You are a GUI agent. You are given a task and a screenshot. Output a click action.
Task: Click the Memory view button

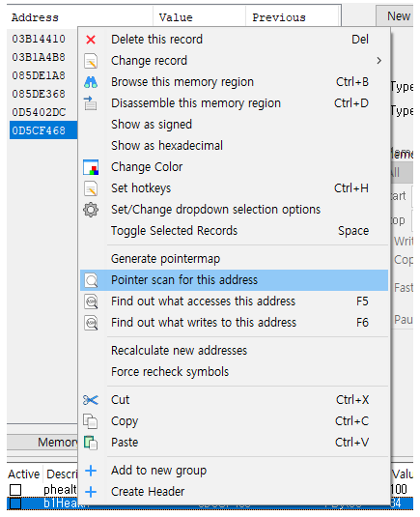[42, 443]
